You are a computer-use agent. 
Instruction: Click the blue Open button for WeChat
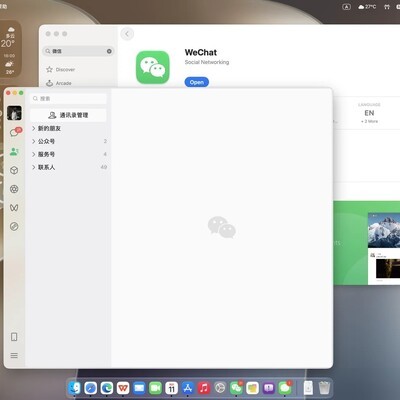(x=197, y=82)
